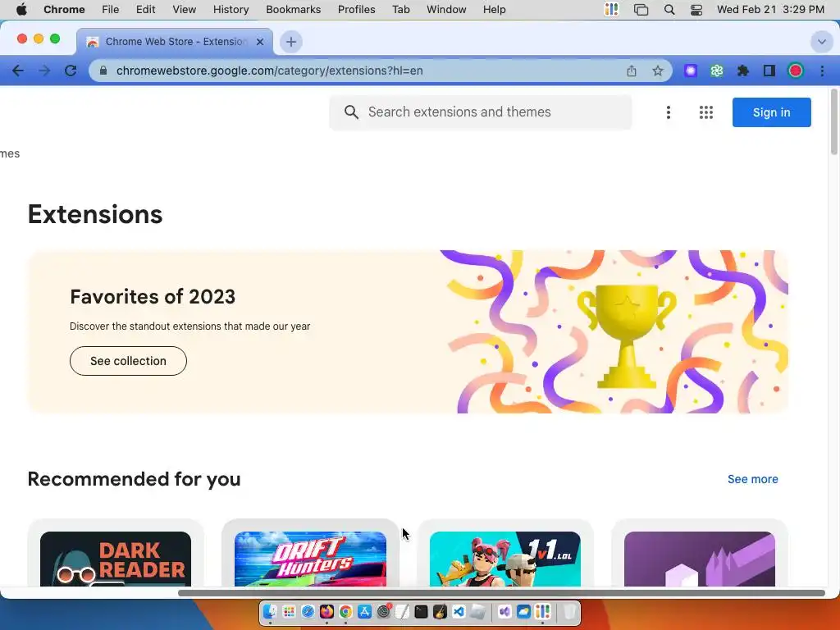Click the search magnifier in store search
Viewport: 840px width, 630px height.
[x=351, y=112]
